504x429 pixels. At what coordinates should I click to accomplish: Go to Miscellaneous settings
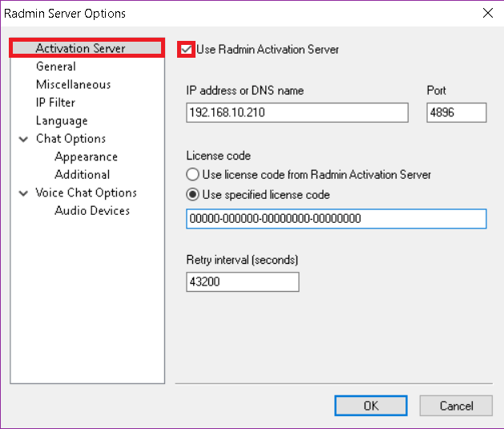73,84
